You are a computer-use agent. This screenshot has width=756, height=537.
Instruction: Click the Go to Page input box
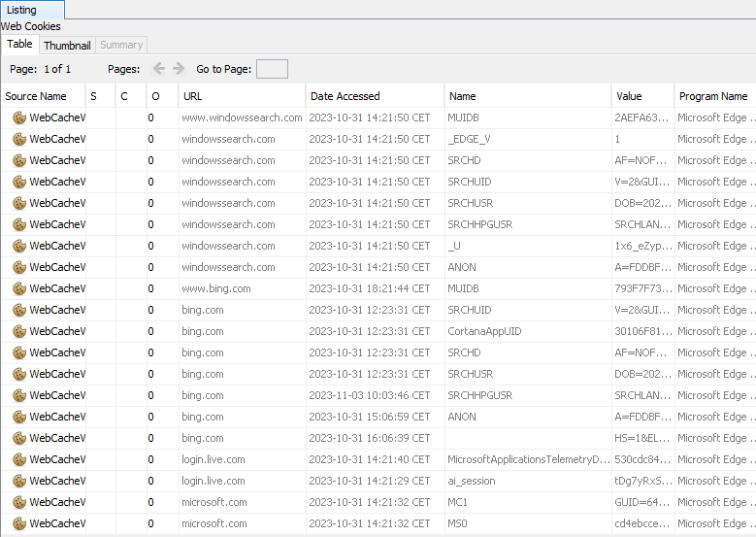coord(272,69)
